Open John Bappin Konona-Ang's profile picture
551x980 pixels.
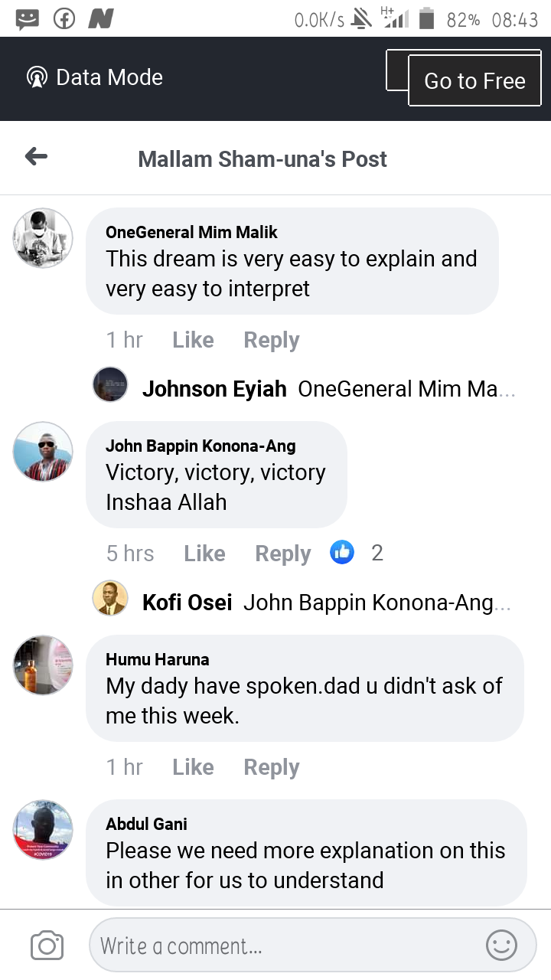(44, 452)
